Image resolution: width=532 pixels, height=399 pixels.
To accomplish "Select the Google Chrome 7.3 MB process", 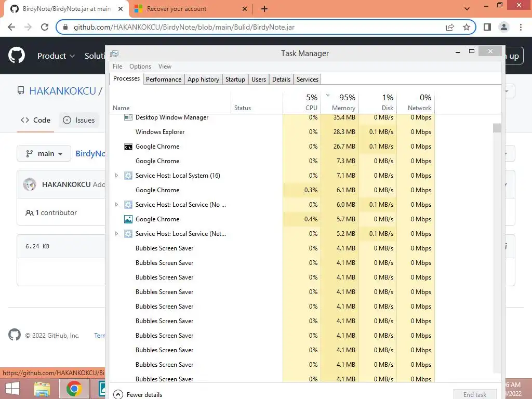I will pyautogui.click(x=272, y=161).
